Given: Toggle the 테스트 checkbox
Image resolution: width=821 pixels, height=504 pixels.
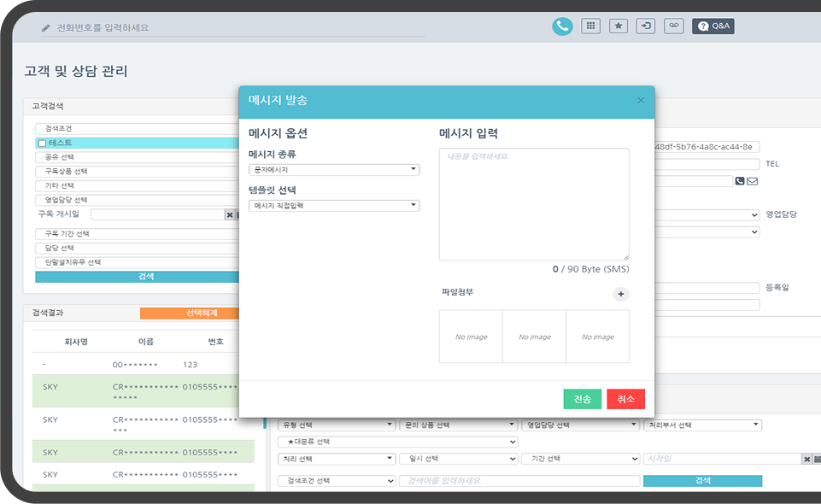Looking at the screenshot, I should 42,144.
